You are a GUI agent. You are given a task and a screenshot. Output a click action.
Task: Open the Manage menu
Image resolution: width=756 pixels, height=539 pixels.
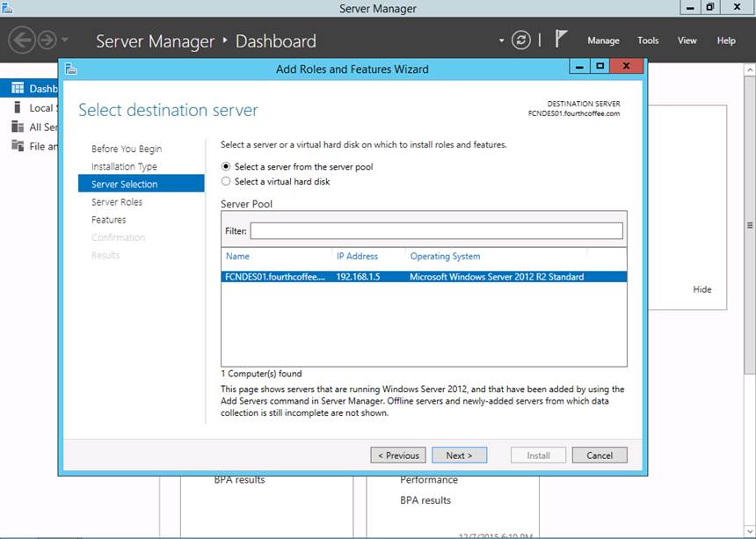pos(603,40)
